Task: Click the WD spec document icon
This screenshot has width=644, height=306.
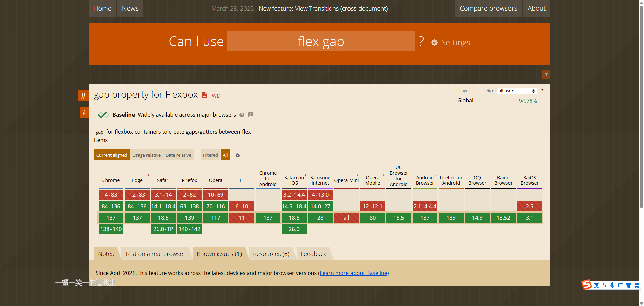Action: pos(204,95)
